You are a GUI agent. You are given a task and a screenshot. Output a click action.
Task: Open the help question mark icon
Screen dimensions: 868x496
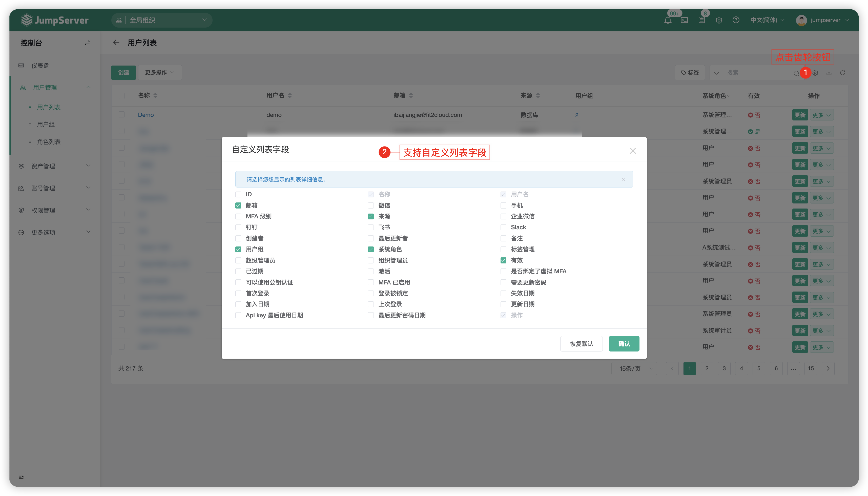[736, 20]
